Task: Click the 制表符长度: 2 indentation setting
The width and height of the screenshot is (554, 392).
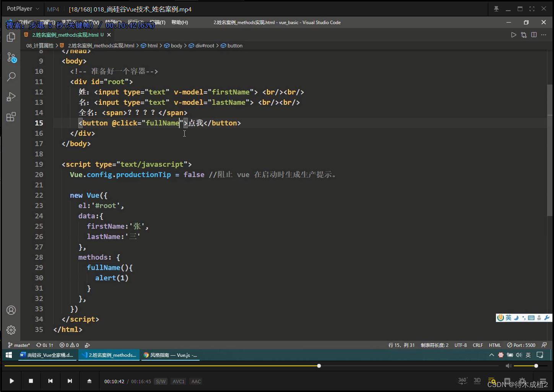Action: [435, 345]
